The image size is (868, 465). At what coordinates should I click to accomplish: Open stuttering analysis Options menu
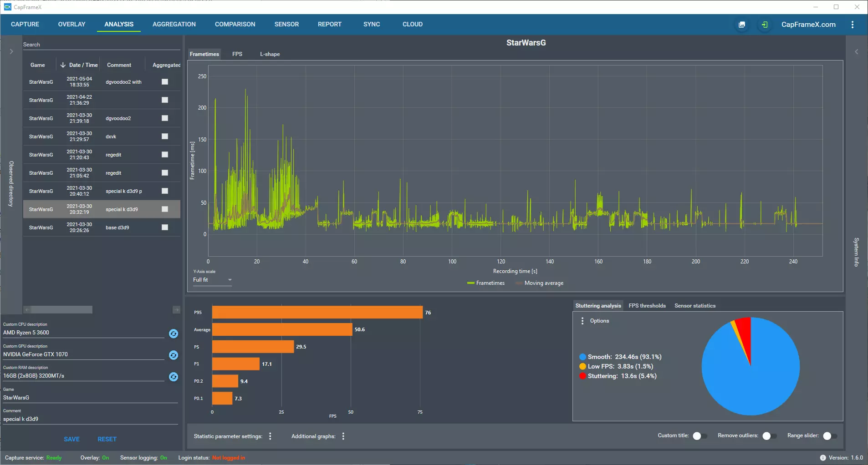(582, 321)
